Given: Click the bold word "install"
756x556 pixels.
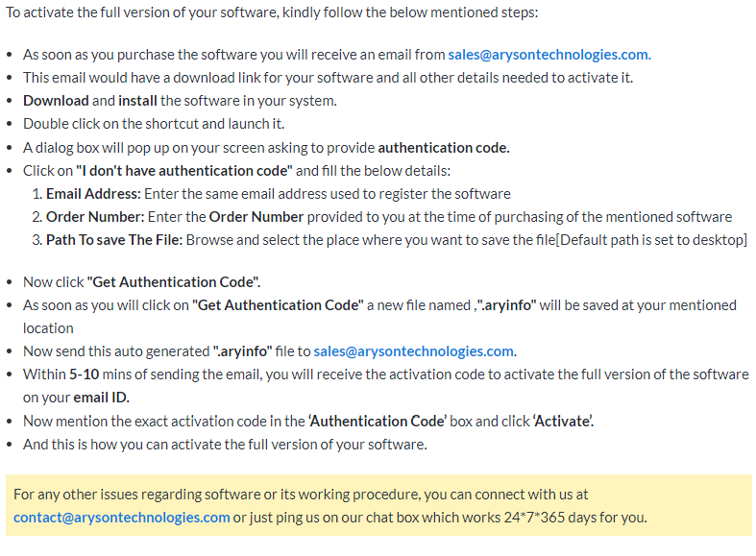Looking at the screenshot, I should pos(137,101).
